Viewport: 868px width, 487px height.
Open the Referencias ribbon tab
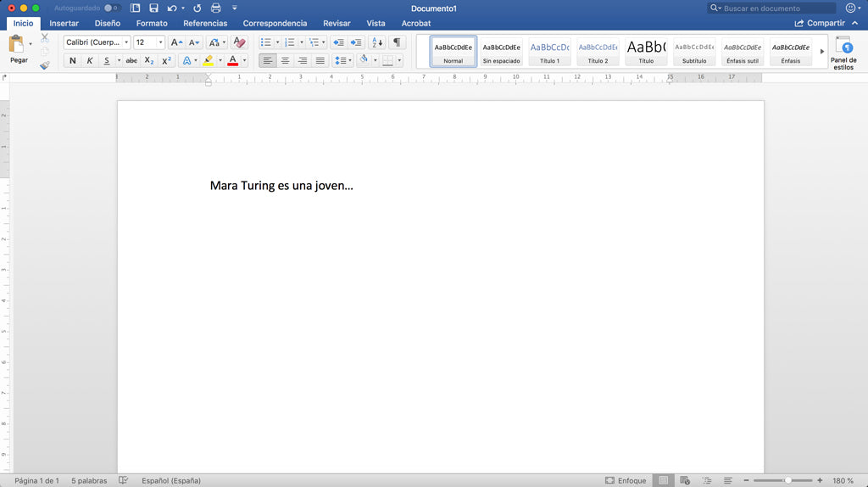point(205,23)
